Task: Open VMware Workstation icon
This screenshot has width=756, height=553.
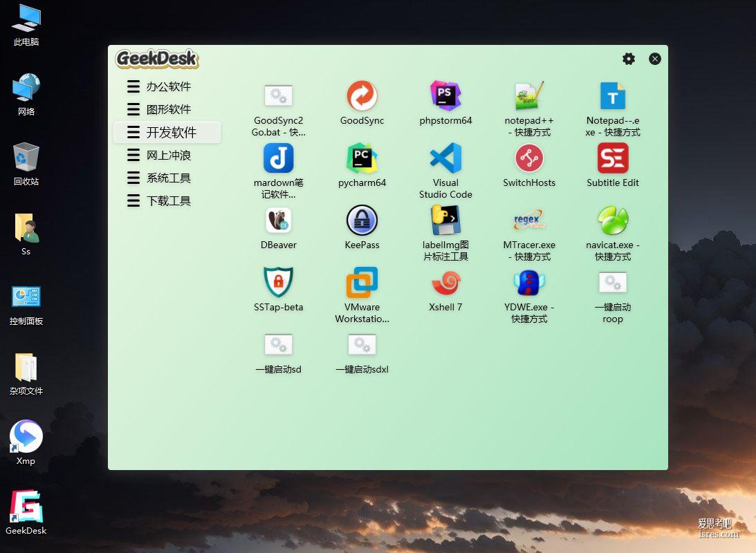Action: (362, 282)
